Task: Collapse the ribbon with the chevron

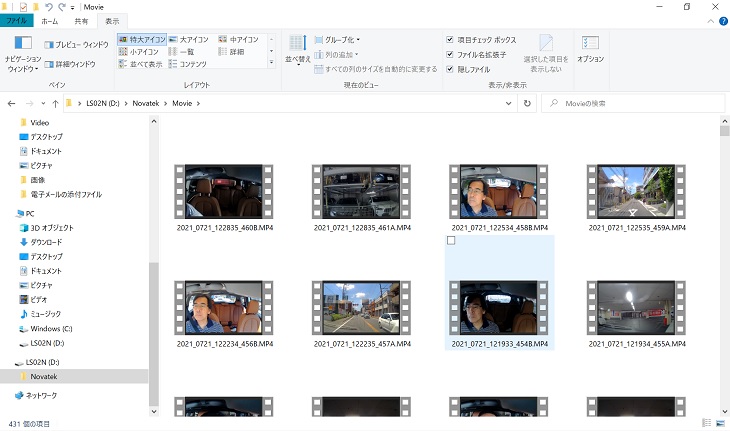Action: click(710, 21)
